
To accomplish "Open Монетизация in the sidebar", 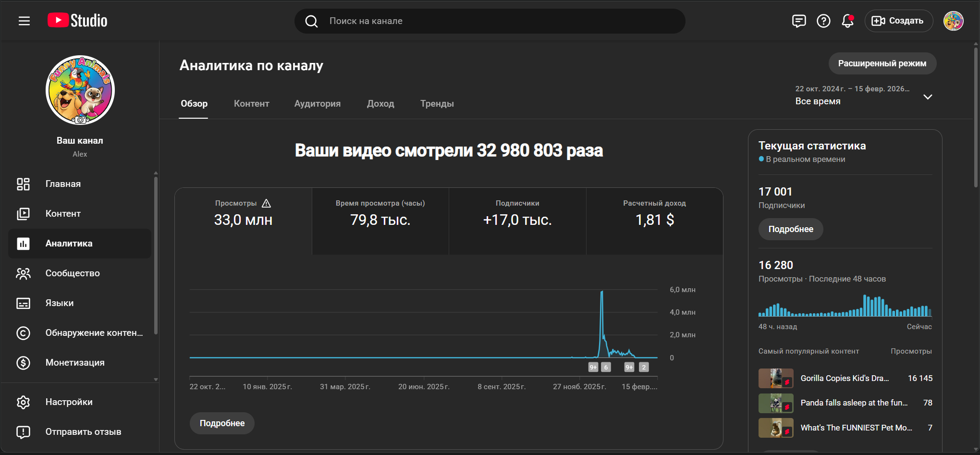I will [80, 363].
